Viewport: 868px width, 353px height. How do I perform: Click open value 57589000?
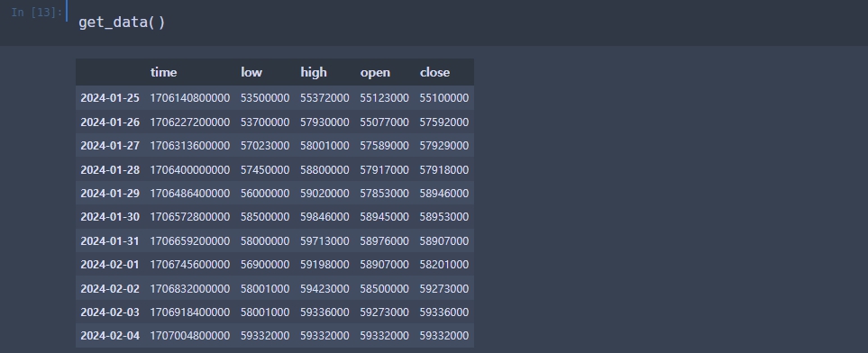384,146
